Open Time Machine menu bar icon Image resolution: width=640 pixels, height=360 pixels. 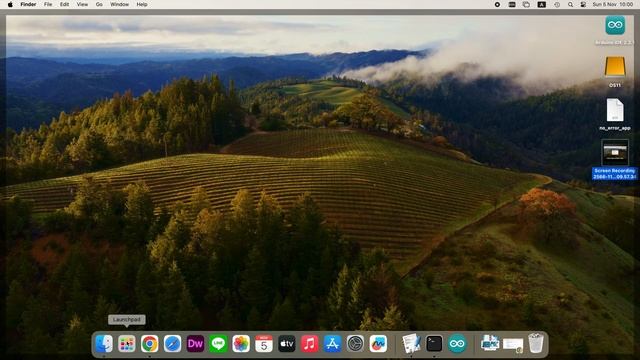point(557,4)
